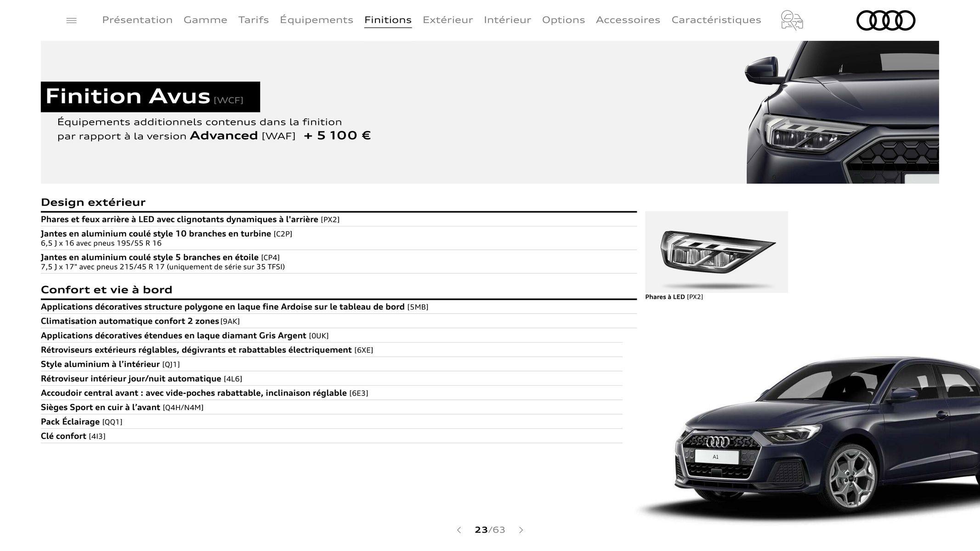Click the headlight close-up banner image
Image resolution: width=980 pixels, height=551 pixels.
coord(843,112)
